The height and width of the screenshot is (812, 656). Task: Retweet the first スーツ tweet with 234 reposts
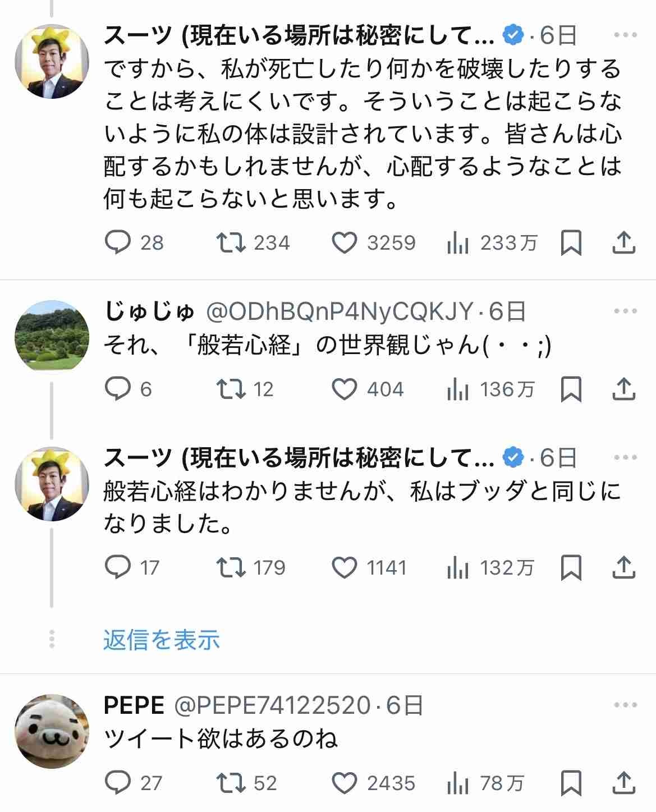tap(231, 243)
